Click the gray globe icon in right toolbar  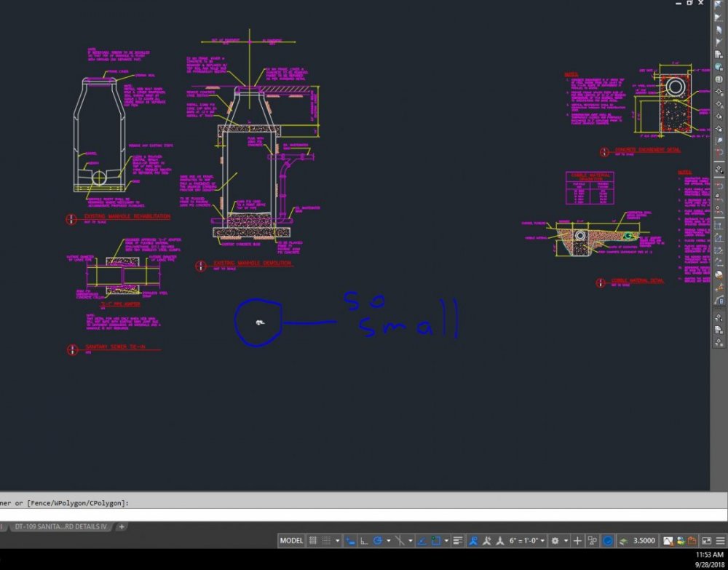click(719, 79)
